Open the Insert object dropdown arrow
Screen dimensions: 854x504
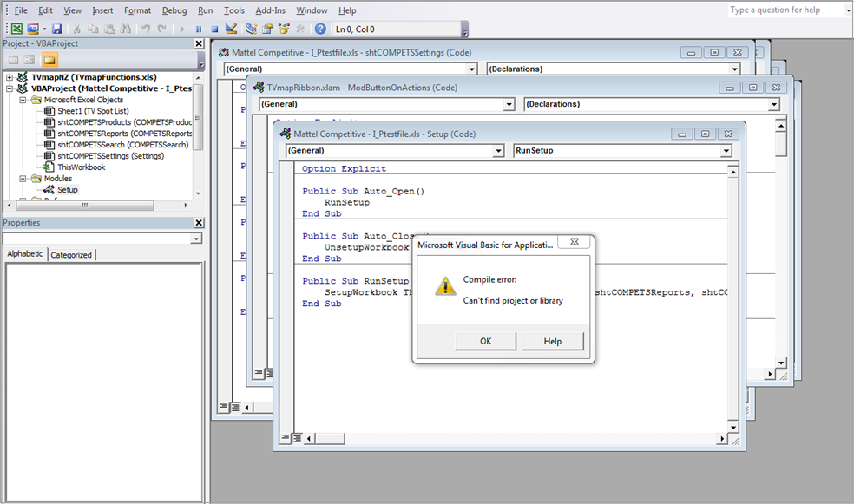tap(44, 29)
